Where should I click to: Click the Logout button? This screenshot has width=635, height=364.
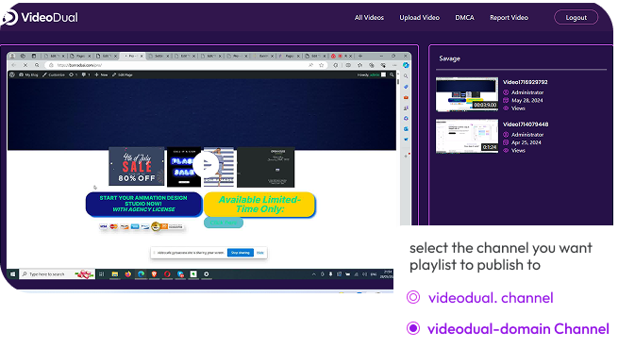[576, 17]
